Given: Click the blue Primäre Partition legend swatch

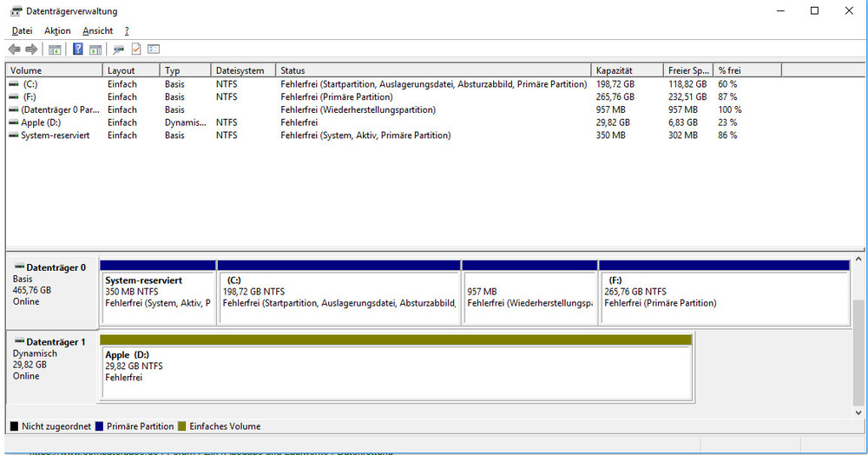Looking at the screenshot, I should tap(99, 426).
